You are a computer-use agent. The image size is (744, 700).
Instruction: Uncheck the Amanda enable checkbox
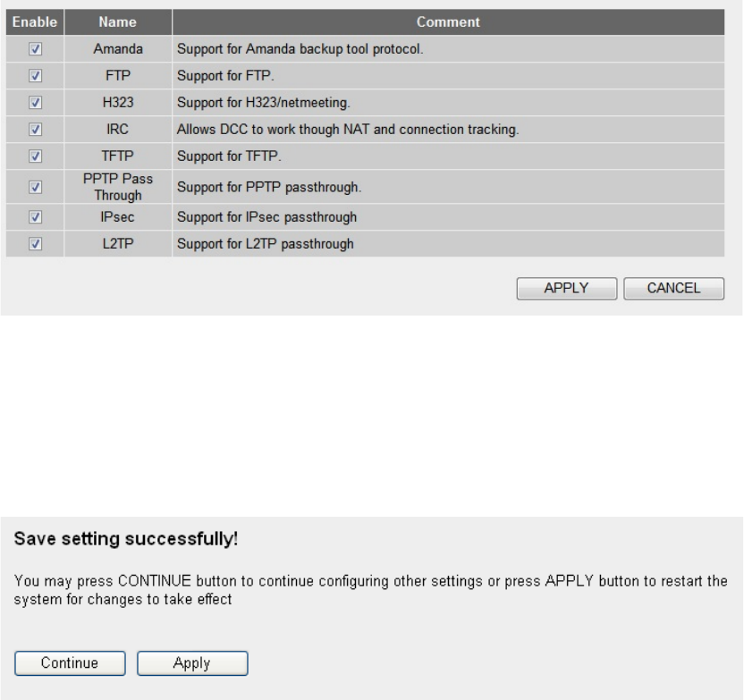pos(35,49)
